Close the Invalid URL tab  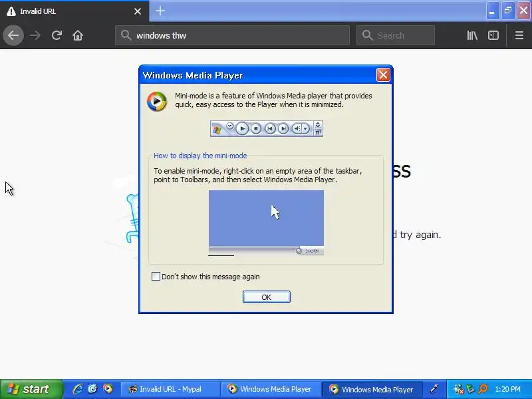[138, 11]
